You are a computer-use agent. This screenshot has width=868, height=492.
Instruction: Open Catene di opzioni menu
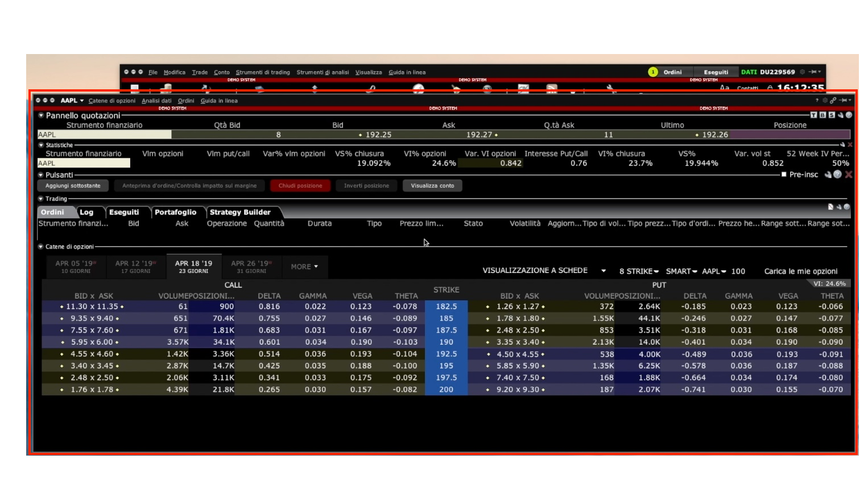click(x=112, y=101)
